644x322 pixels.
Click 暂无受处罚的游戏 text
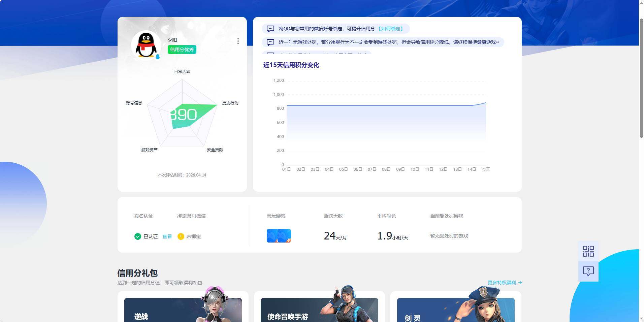click(x=449, y=236)
